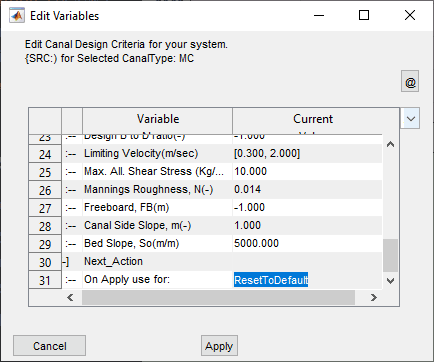Image resolution: width=434 pixels, height=362 pixels.
Task: Click the Next_Action row cell
Action: (x=157, y=261)
